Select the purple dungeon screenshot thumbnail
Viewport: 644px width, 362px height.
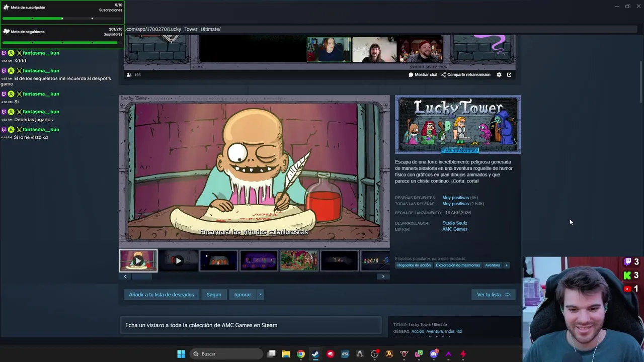tap(259, 260)
